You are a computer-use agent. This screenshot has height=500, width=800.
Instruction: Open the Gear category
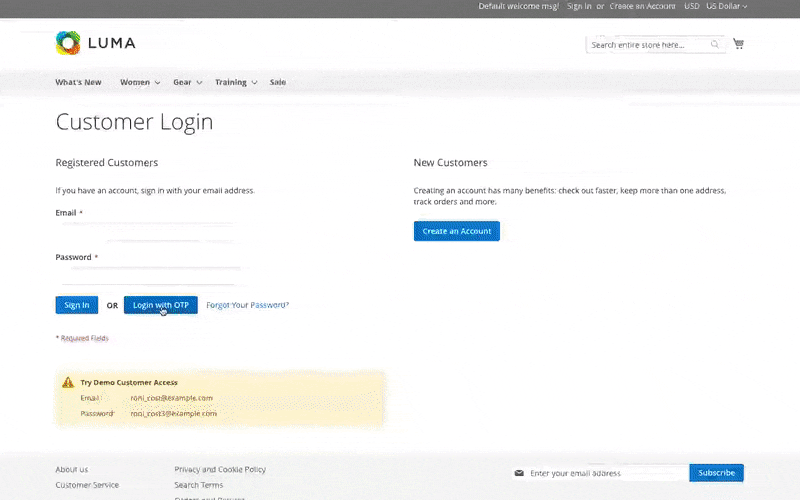click(182, 82)
